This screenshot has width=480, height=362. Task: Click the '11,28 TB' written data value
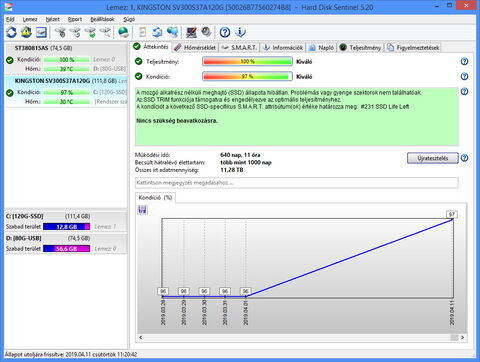pyautogui.click(x=232, y=170)
